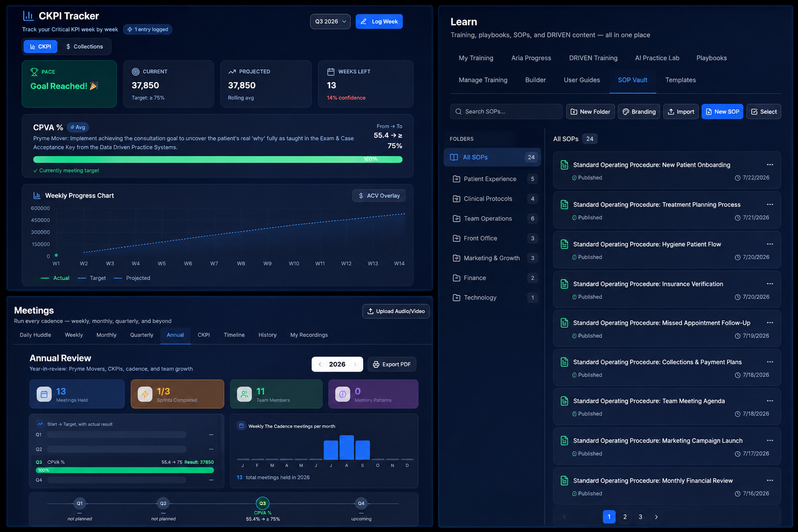This screenshot has width=798, height=532.
Task: Click the Q3 CPVA progress bar in Annual Review
Action: coord(125,470)
